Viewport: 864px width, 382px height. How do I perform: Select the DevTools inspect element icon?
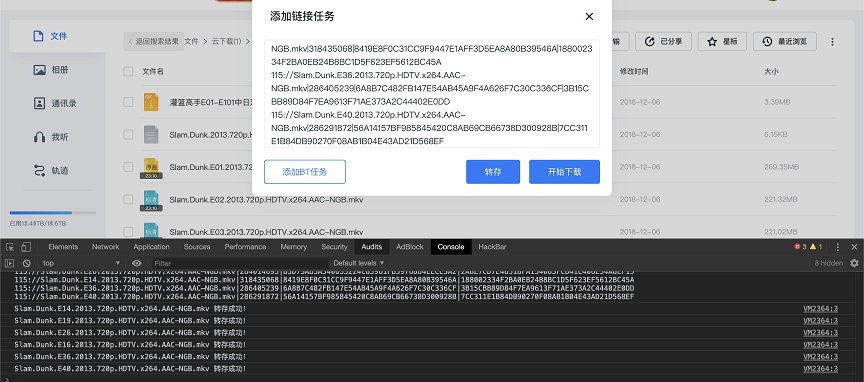(9, 247)
